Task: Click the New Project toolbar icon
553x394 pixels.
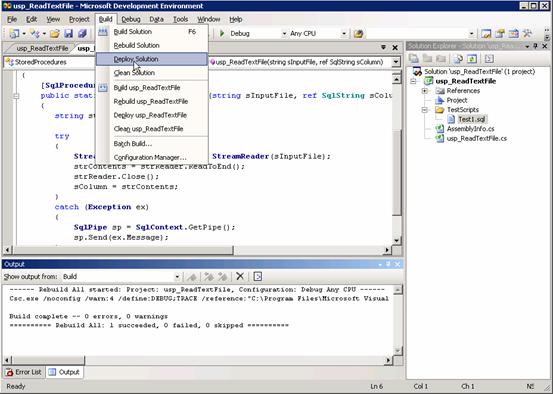Action: 14,34
